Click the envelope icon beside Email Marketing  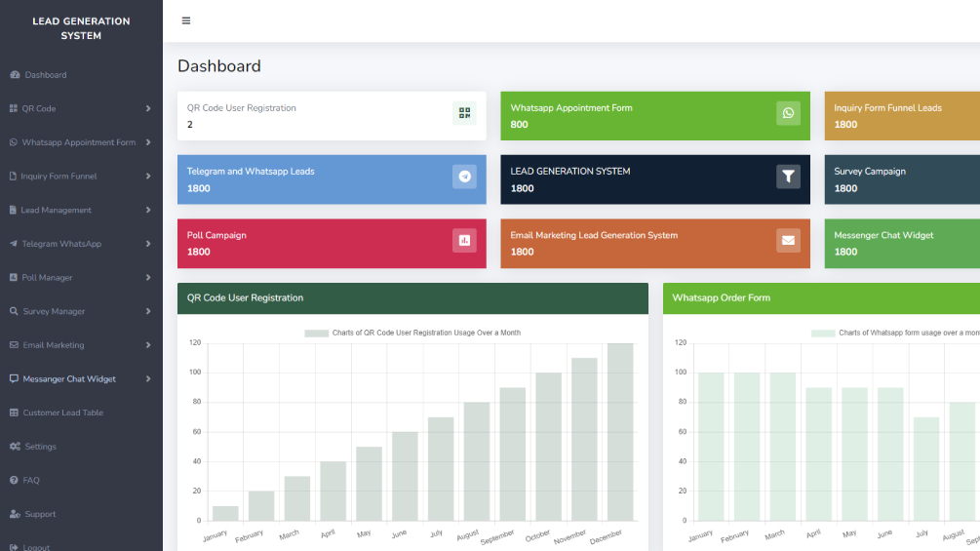(14, 345)
